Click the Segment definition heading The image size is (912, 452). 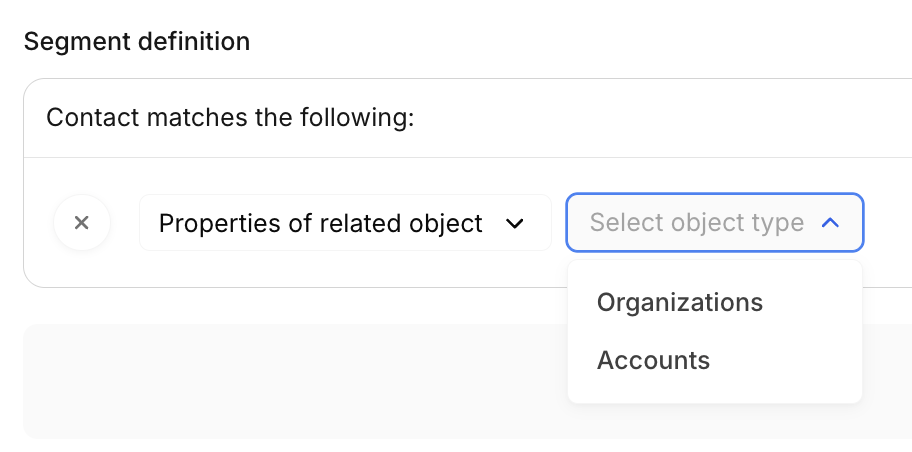pos(137,42)
